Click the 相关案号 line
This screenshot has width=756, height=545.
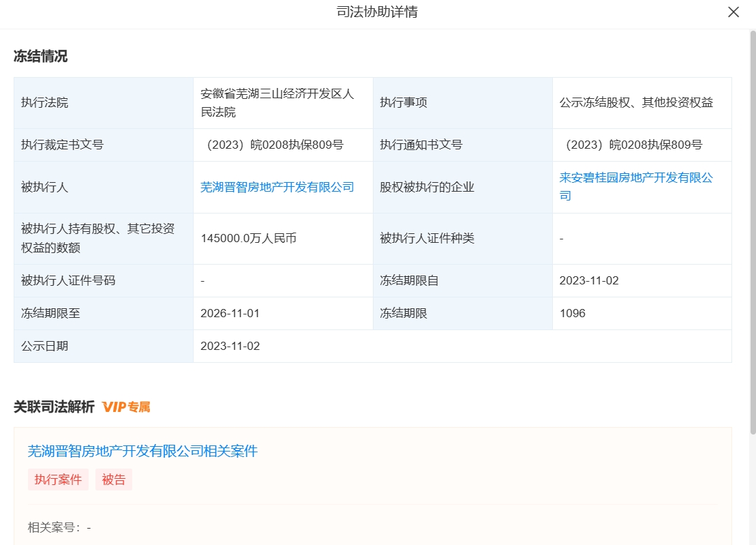pyautogui.click(x=59, y=528)
